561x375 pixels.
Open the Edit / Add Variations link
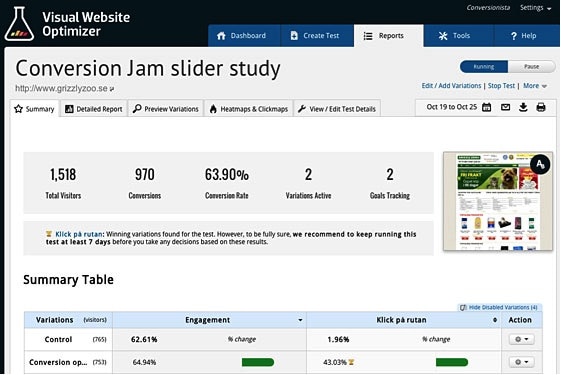pyautogui.click(x=451, y=86)
